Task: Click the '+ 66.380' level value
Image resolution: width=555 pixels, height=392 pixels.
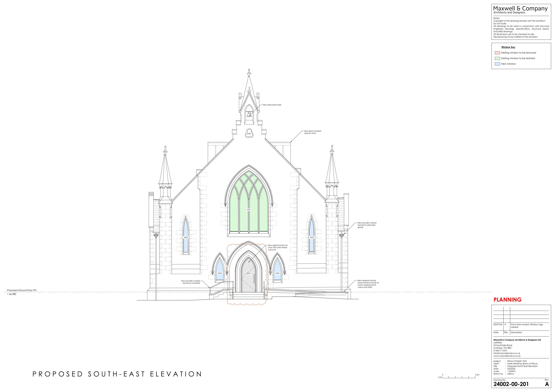Action: click(x=12, y=294)
